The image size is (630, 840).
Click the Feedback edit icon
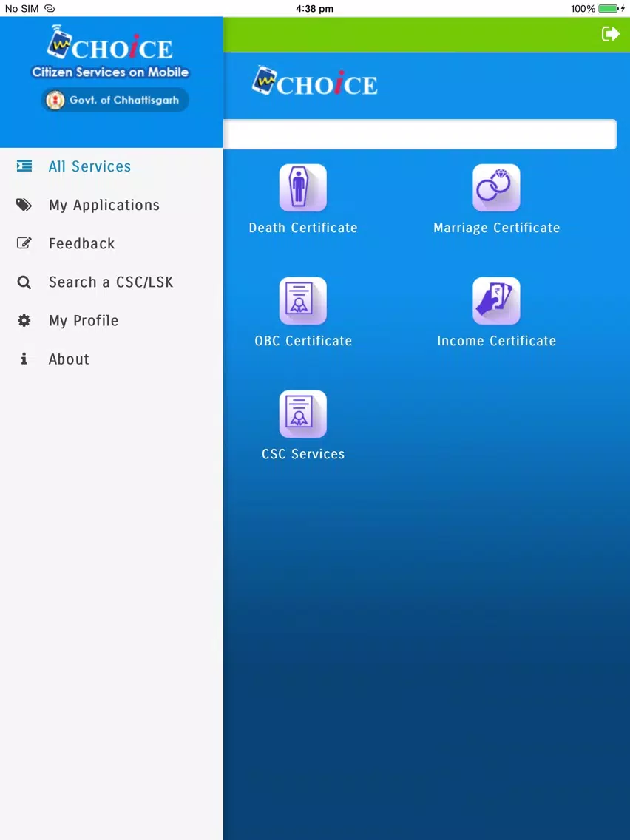[24, 243]
